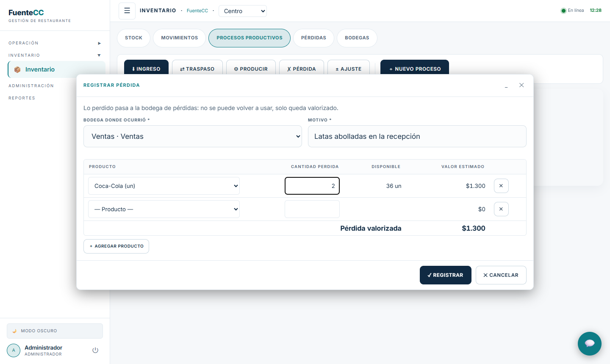The width and height of the screenshot is (610, 364).
Task: Open the empty Producto dropdown
Action: coord(164,209)
